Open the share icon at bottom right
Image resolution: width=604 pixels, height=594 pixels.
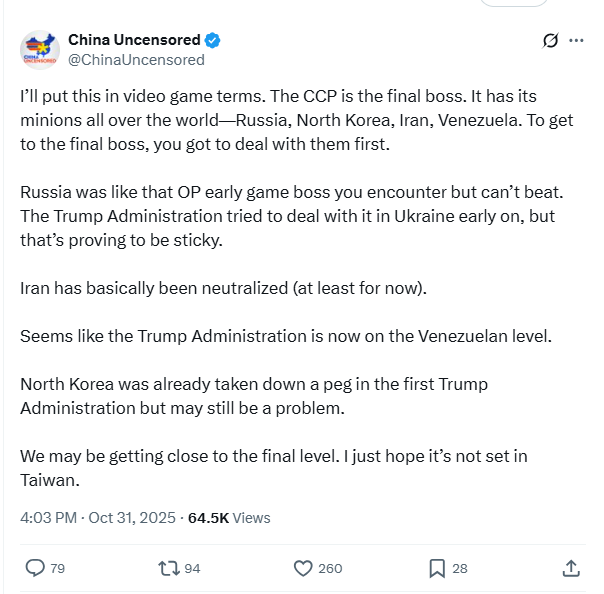point(571,568)
